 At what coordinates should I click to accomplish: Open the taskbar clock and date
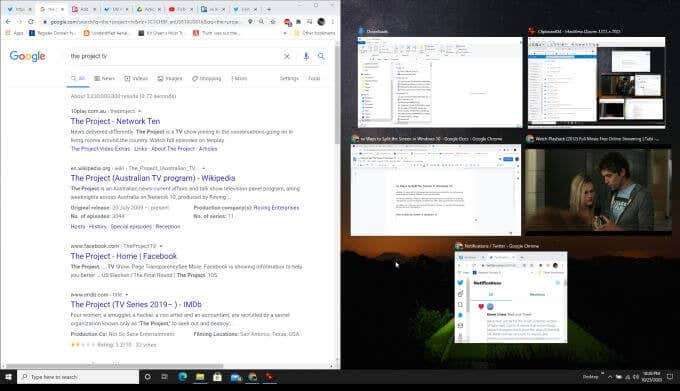(652, 377)
